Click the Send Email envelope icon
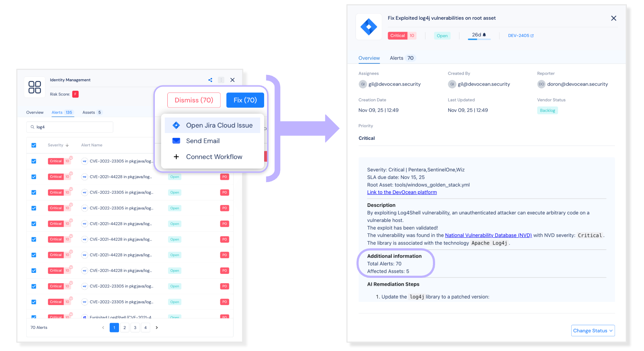Image resolution: width=644 pixels, height=351 pixels. click(x=176, y=141)
